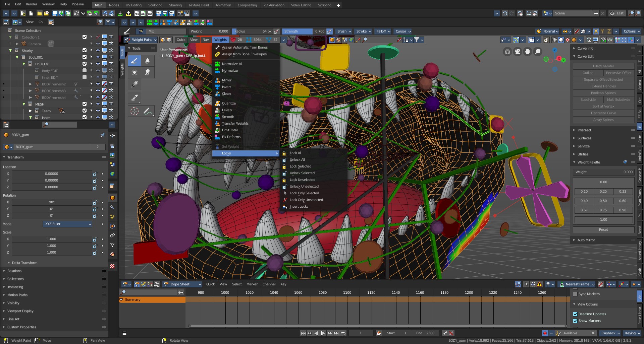Enable the Sync Markers checkbox

click(575, 294)
